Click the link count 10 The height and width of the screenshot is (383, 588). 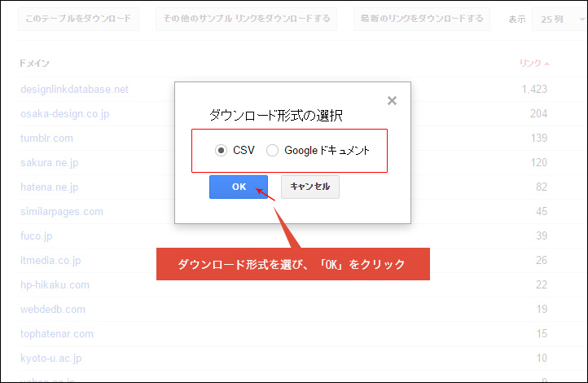(542, 358)
